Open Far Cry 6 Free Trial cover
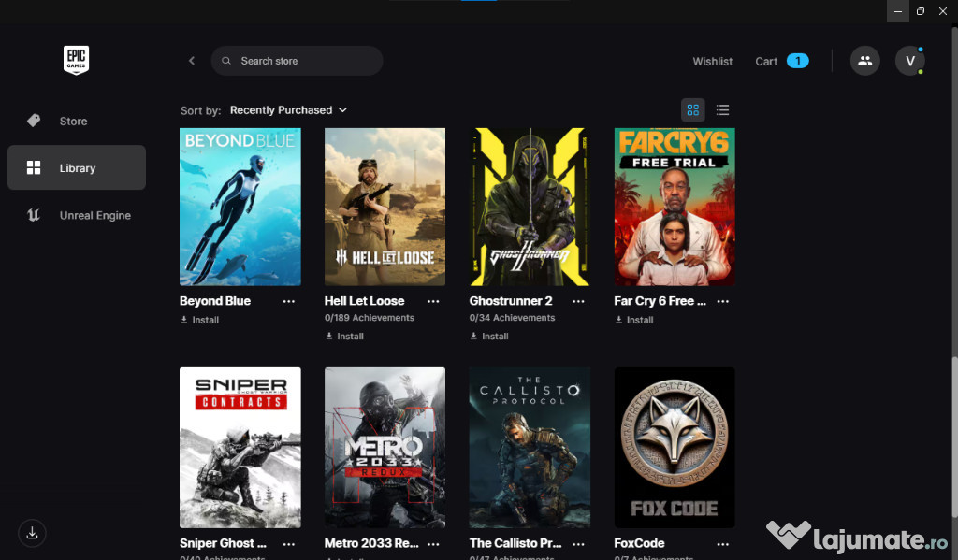958x560 pixels. tap(675, 207)
